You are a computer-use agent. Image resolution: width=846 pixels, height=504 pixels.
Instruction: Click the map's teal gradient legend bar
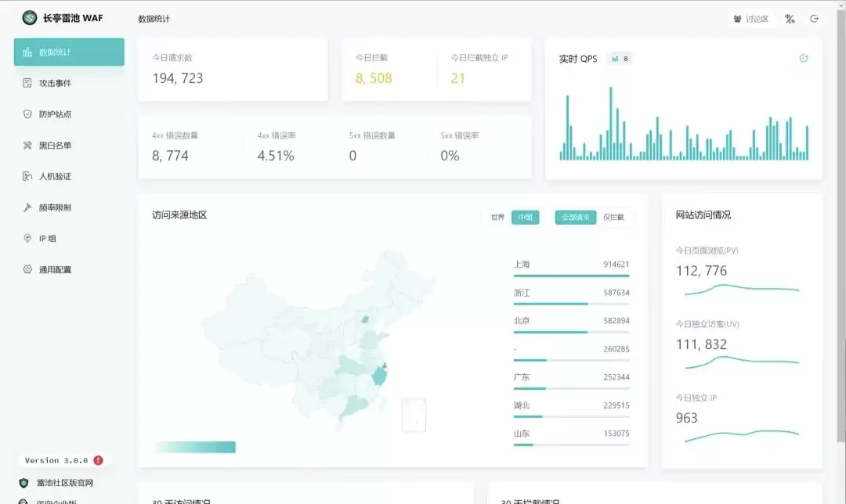(195, 447)
